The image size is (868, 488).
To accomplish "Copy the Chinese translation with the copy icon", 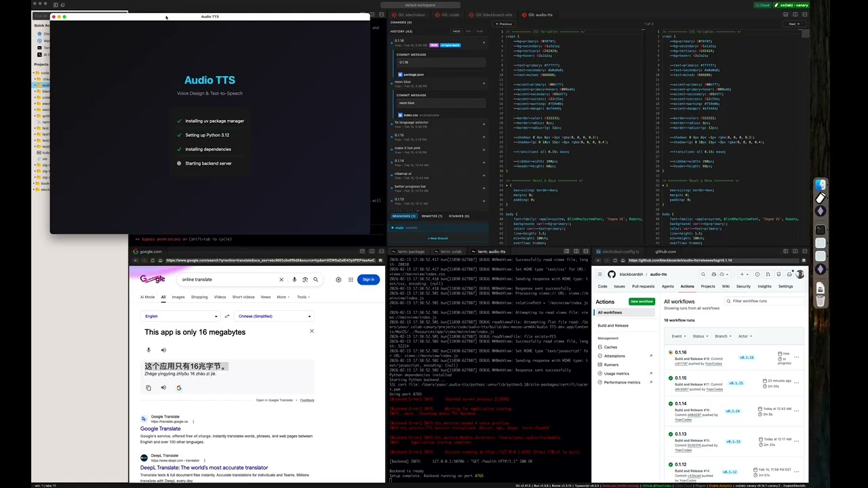I will tap(149, 388).
